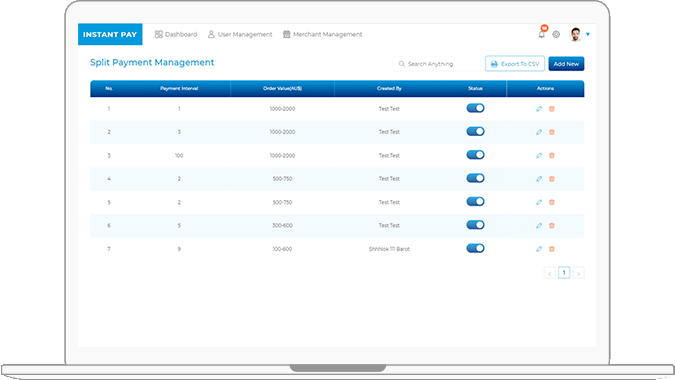Toggle status switch for row 6 (300-600)
The image size is (675, 380).
point(475,225)
